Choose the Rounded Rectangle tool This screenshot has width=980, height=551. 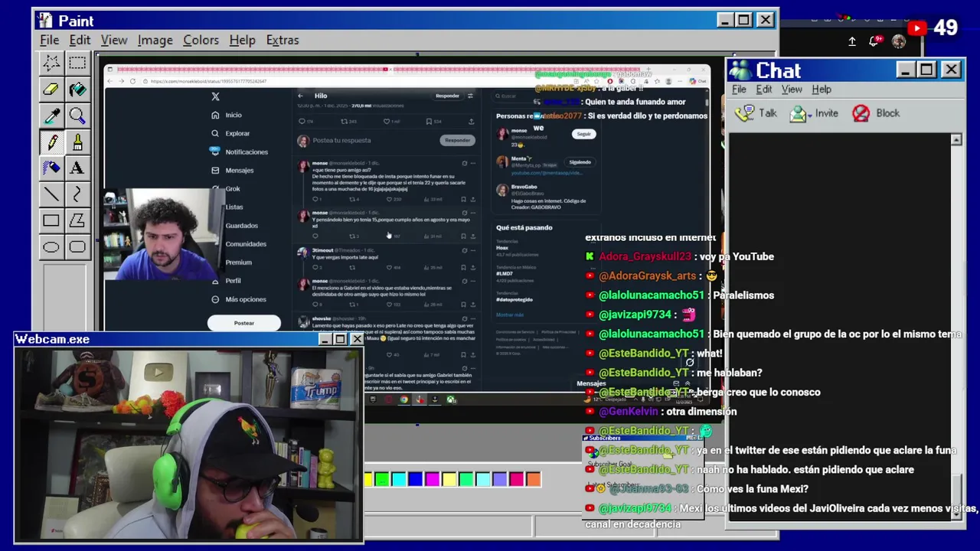click(77, 247)
